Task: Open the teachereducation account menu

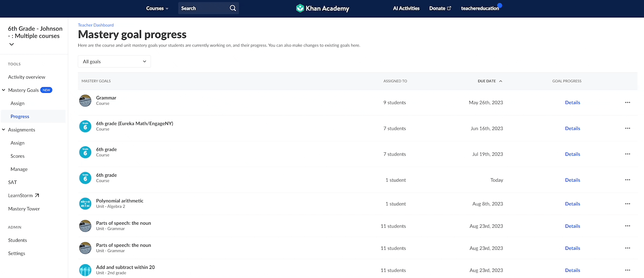Action: 480,8
